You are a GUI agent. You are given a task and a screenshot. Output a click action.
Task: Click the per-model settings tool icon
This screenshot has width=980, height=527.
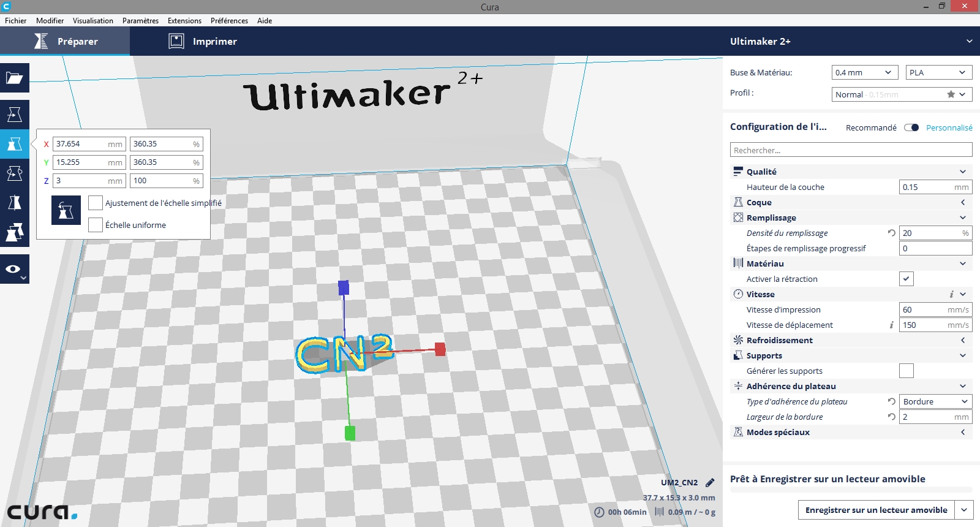pos(15,232)
